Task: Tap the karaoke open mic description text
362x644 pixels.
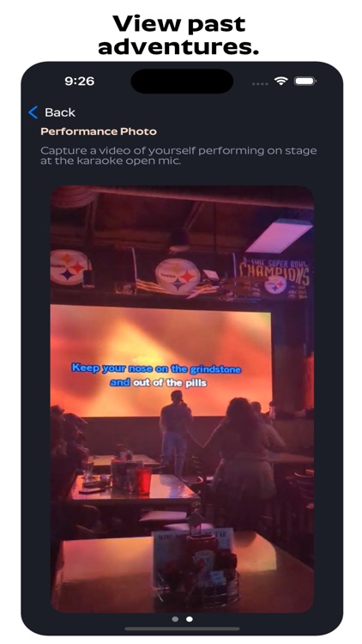Action: (178, 155)
